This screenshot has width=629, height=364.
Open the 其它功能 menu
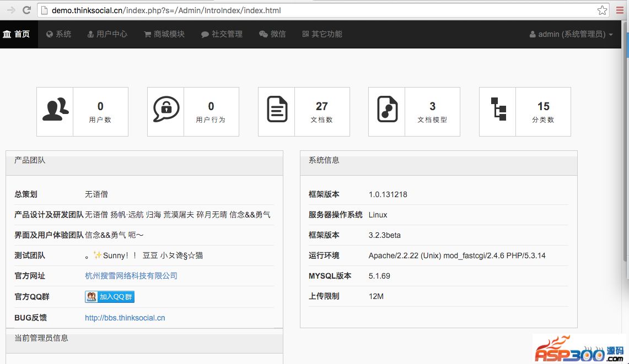tap(322, 34)
